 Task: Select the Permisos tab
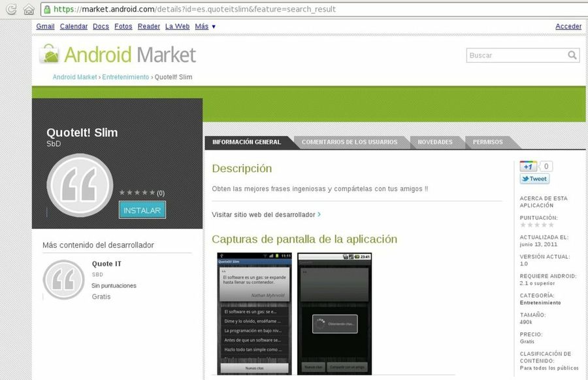tap(487, 142)
